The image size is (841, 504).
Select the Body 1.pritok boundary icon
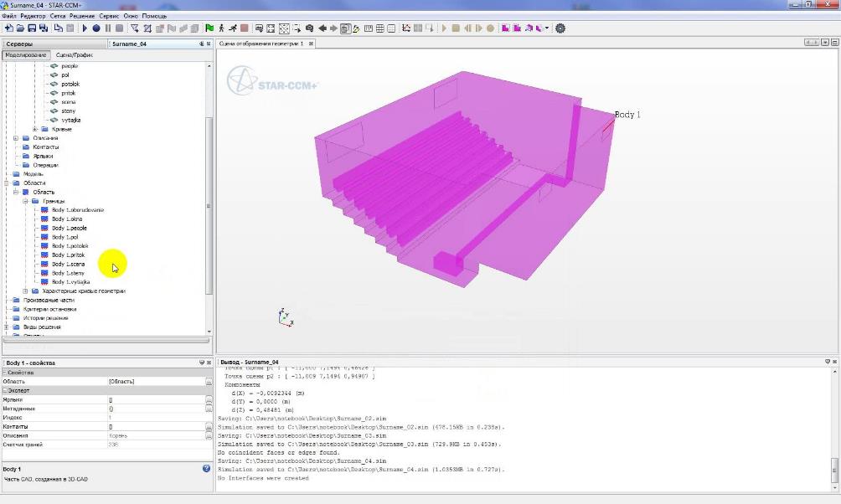click(x=44, y=255)
